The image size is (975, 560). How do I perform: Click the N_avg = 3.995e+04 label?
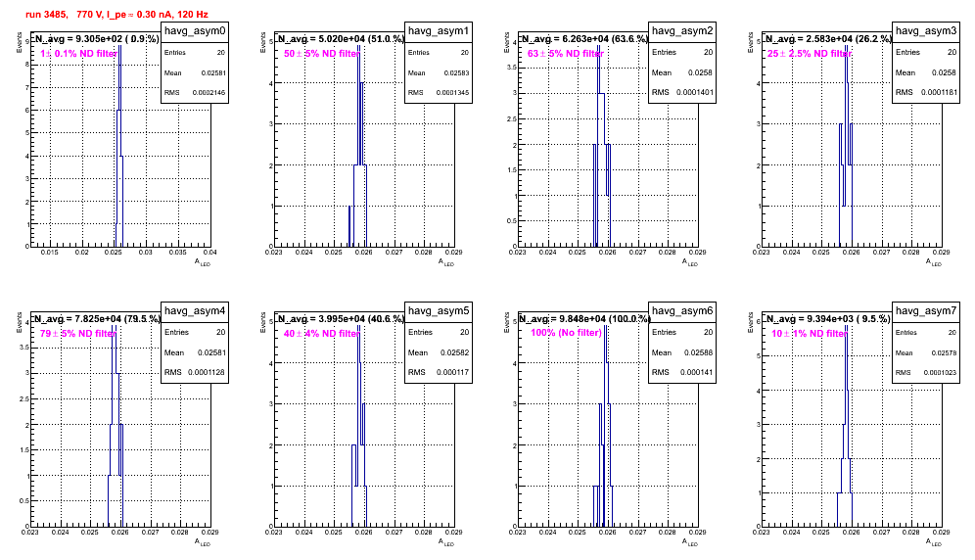pyautogui.click(x=341, y=319)
